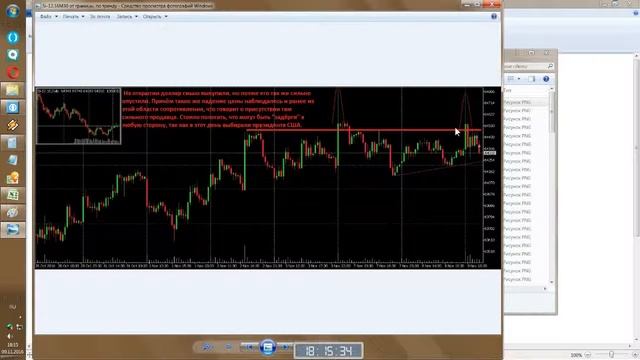Open the Запись menu in Photo Viewer
This screenshot has width=640, height=360.
124,17
